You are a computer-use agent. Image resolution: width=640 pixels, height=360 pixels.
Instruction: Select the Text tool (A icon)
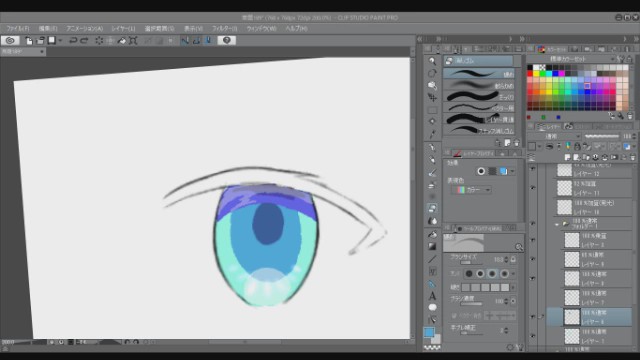click(432, 296)
